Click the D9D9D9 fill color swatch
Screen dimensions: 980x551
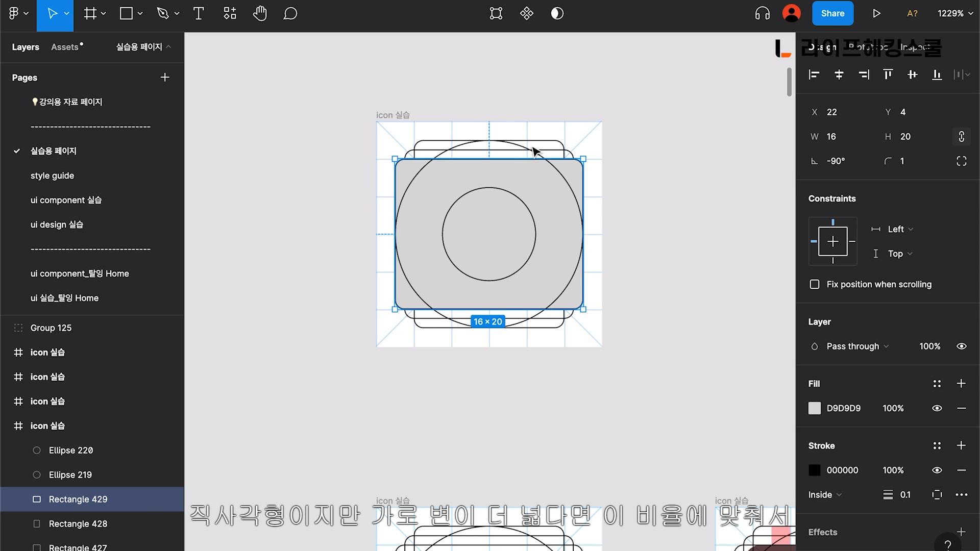click(x=815, y=408)
